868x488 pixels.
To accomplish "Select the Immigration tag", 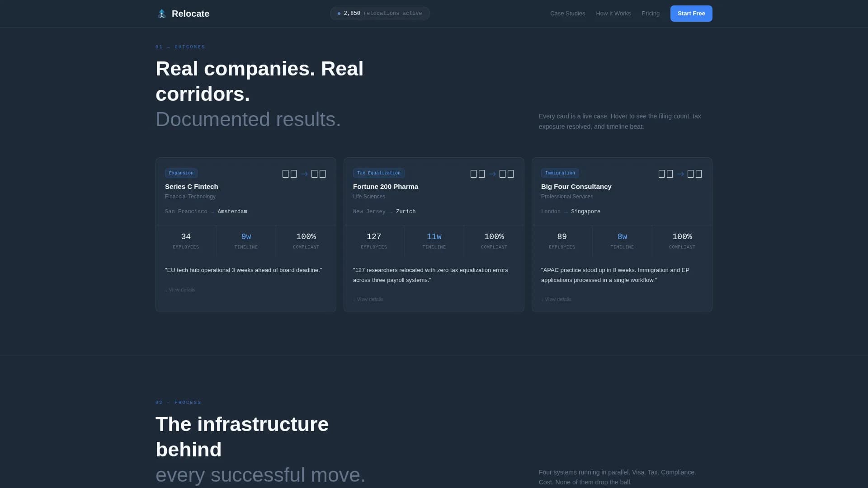I will [x=560, y=173].
